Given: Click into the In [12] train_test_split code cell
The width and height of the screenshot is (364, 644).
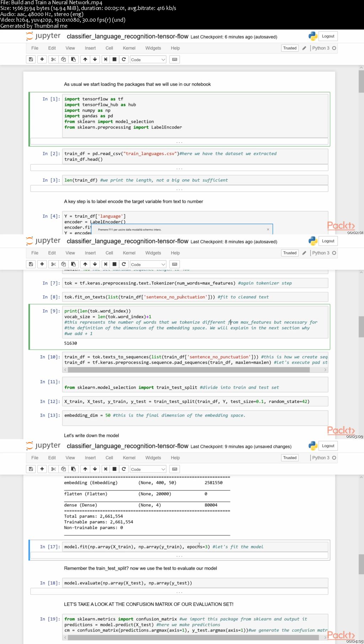Looking at the screenshot, I should coord(195,401).
